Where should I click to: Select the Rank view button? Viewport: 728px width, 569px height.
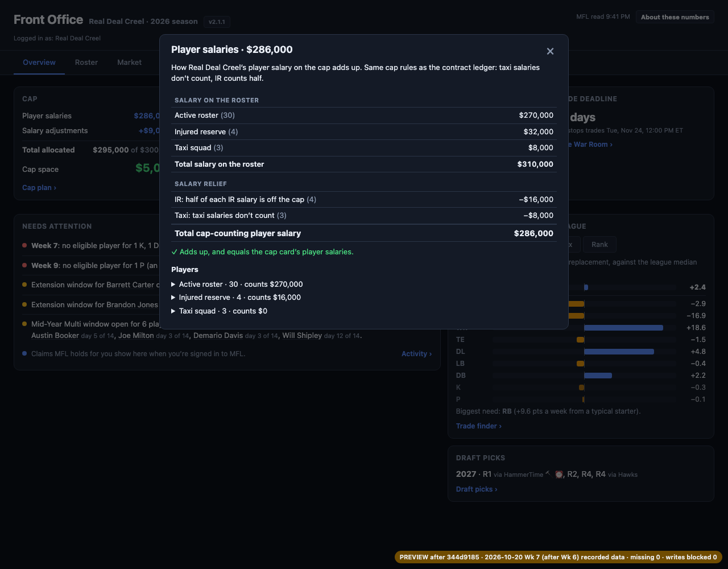point(599,245)
